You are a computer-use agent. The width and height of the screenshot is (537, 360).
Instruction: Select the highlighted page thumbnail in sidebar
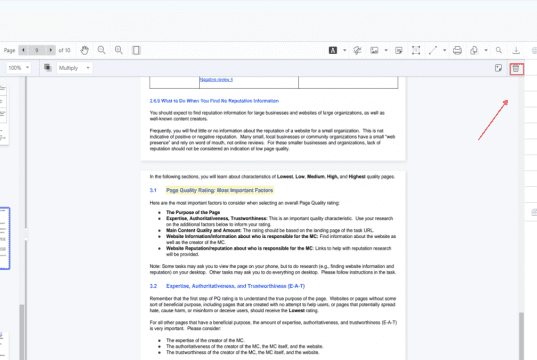[x=4, y=238]
